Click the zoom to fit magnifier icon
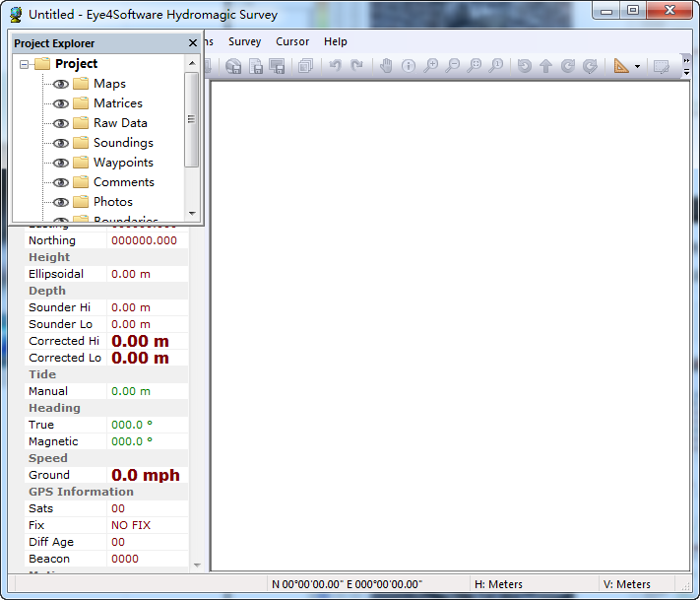700x600 pixels. 475,66
